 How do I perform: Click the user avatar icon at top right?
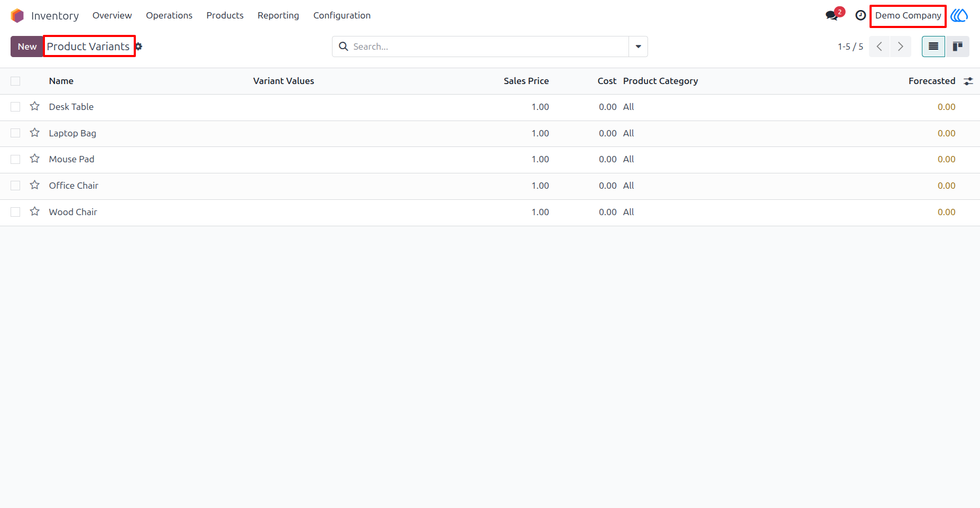(x=959, y=15)
